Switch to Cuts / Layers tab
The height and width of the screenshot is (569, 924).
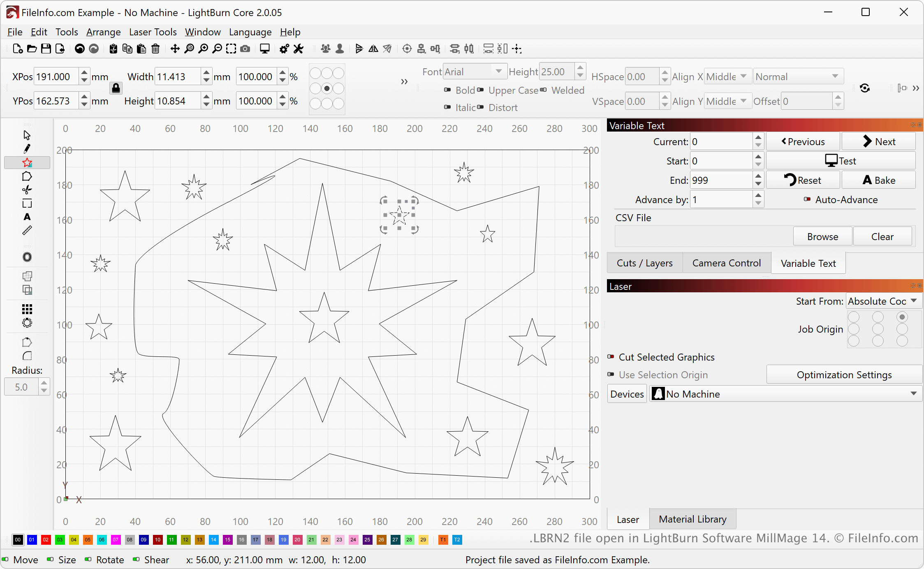click(x=644, y=263)
